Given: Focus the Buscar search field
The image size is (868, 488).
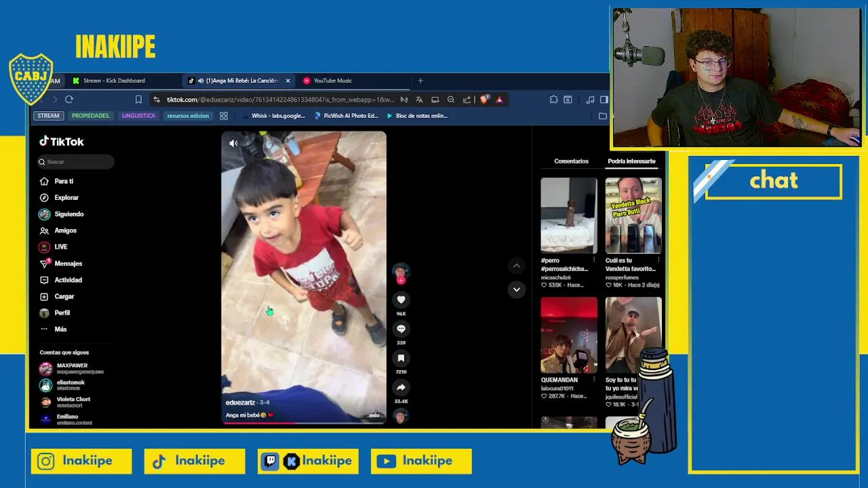Looking at the screenshot, I should click(76, 162).
